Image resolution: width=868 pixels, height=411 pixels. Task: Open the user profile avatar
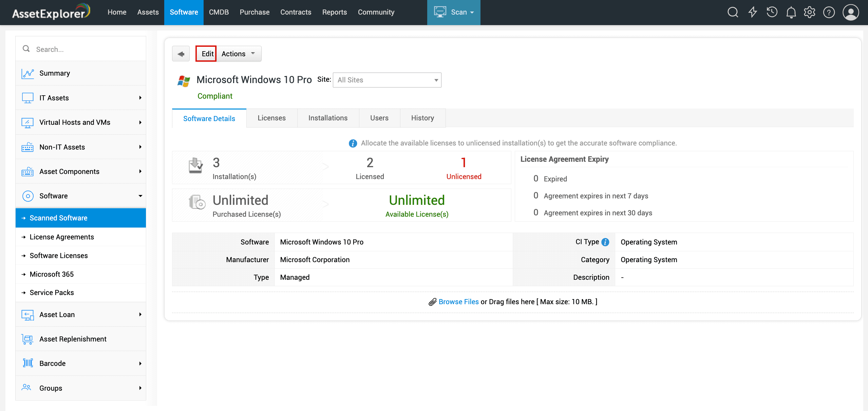851,12
